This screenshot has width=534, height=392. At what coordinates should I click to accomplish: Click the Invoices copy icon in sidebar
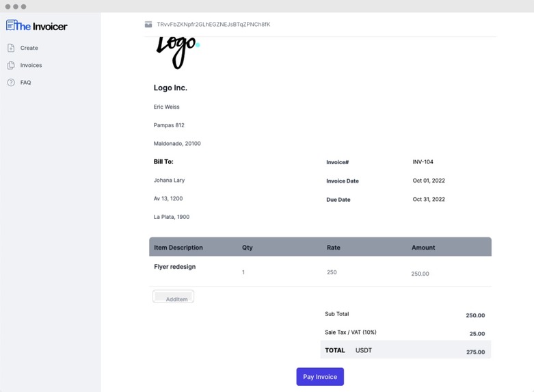pos(11,65)
